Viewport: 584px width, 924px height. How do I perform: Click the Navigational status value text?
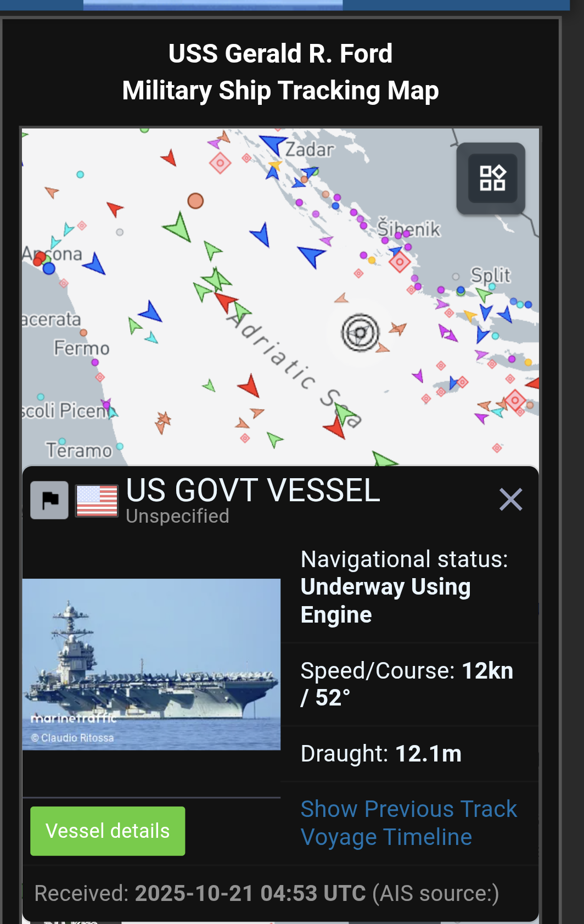(x=385, y=601)
